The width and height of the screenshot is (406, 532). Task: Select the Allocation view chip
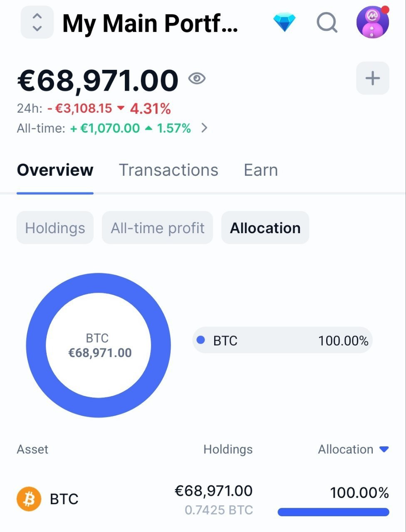coord(265,228)
